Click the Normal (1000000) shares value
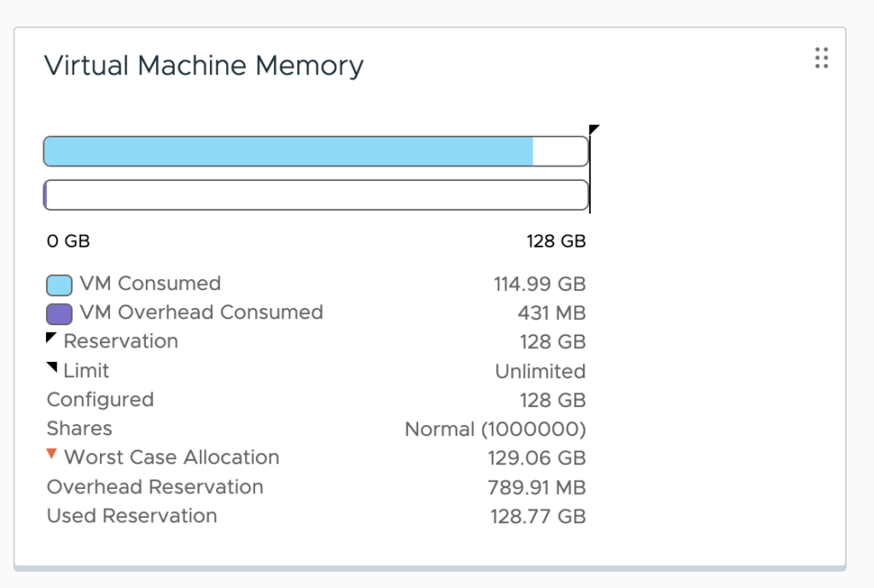This screenshot has width=874, height=588. [495, 429]
